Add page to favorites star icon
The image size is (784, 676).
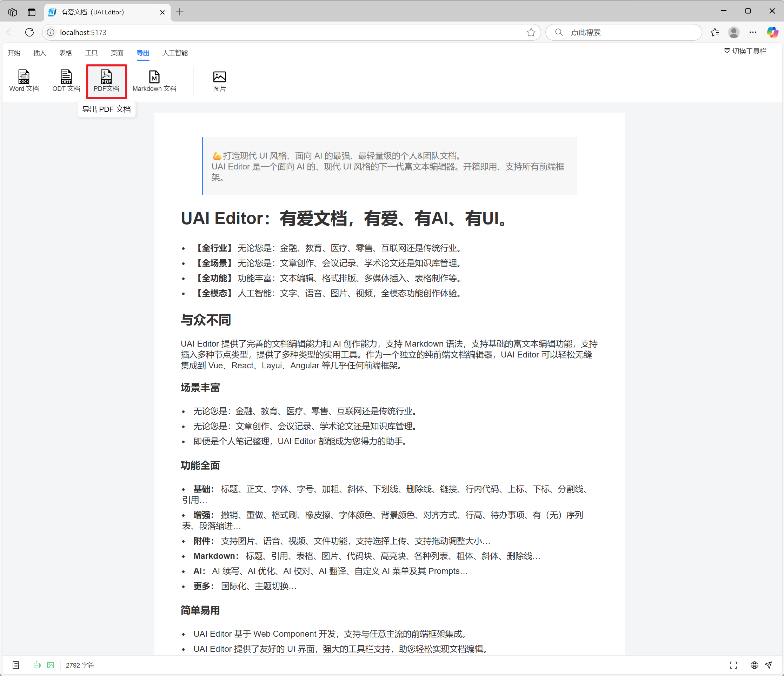531,32
